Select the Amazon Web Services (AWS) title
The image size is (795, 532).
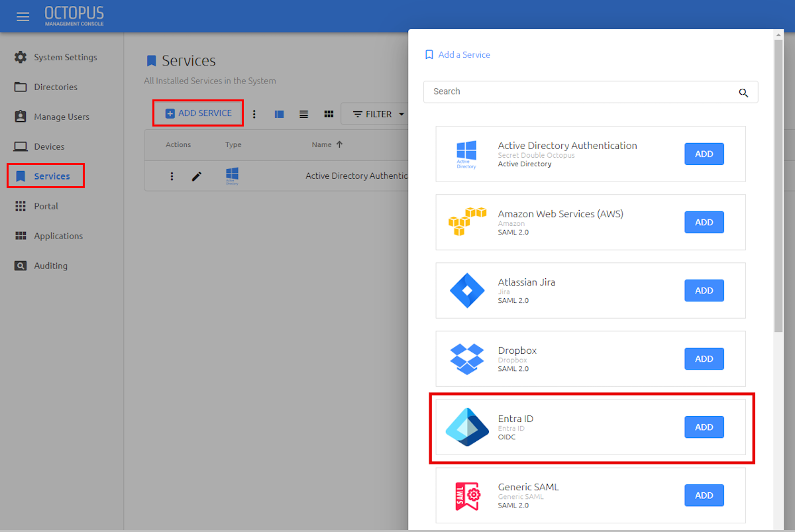point(560,214)
